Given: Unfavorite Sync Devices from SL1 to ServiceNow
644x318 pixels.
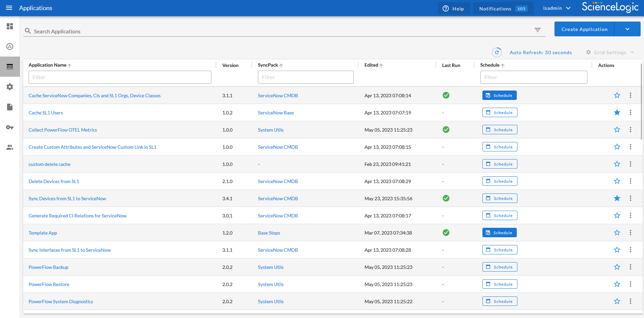Looking at the screenshot, I should click(617, 198).
